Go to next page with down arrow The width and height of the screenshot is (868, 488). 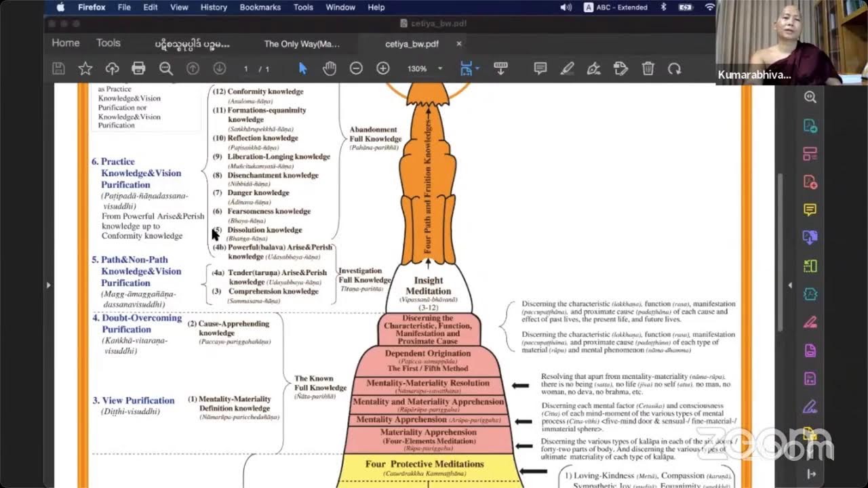(219, 68)
